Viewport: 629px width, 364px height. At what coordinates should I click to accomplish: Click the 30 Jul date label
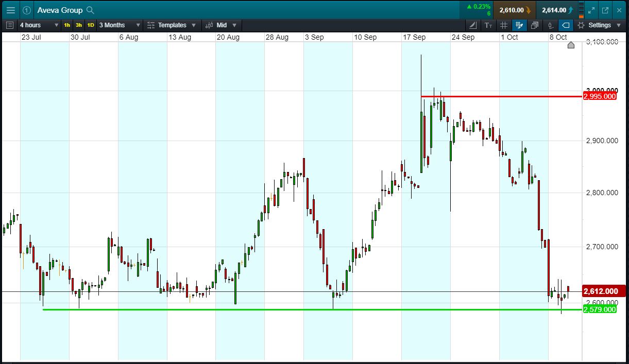80,37
